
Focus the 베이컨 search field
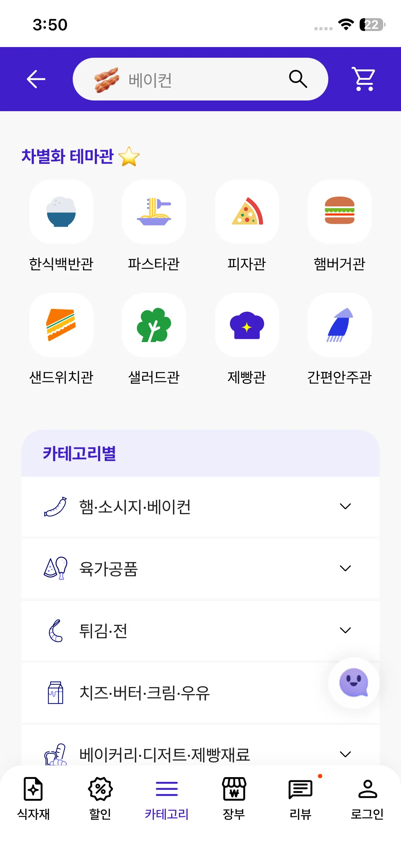(x=200, y=79)
